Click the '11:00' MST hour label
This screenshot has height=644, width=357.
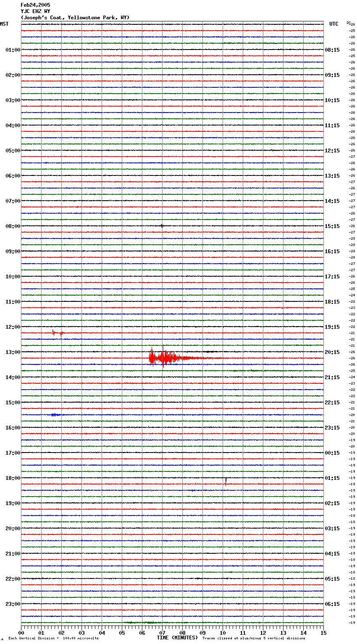coord(13,302)
